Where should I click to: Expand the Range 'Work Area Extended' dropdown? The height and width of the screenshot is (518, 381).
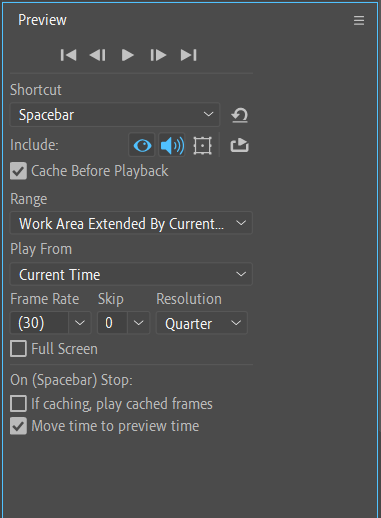(131, 223)
